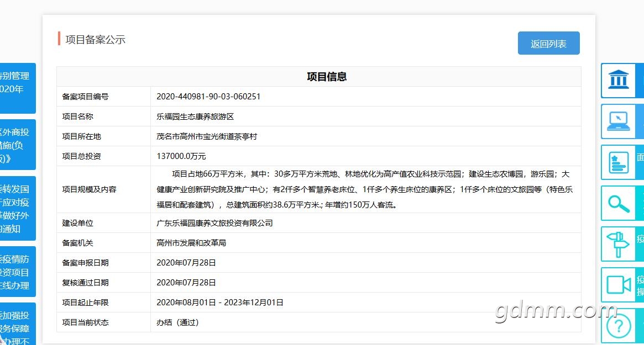
Task: Click the 项目起止年限 label cell
Action: coord(103,302)
